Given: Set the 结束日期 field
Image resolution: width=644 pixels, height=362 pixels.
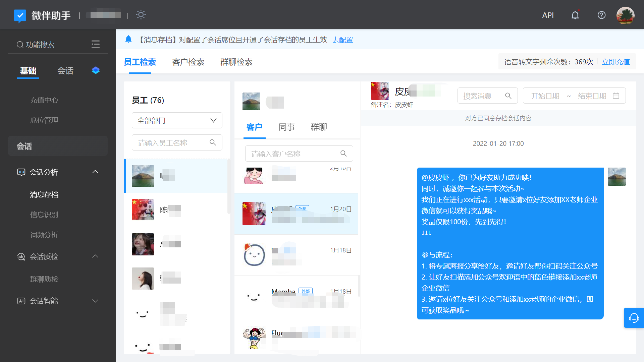Looking at the screenshot, I should 592,96.
